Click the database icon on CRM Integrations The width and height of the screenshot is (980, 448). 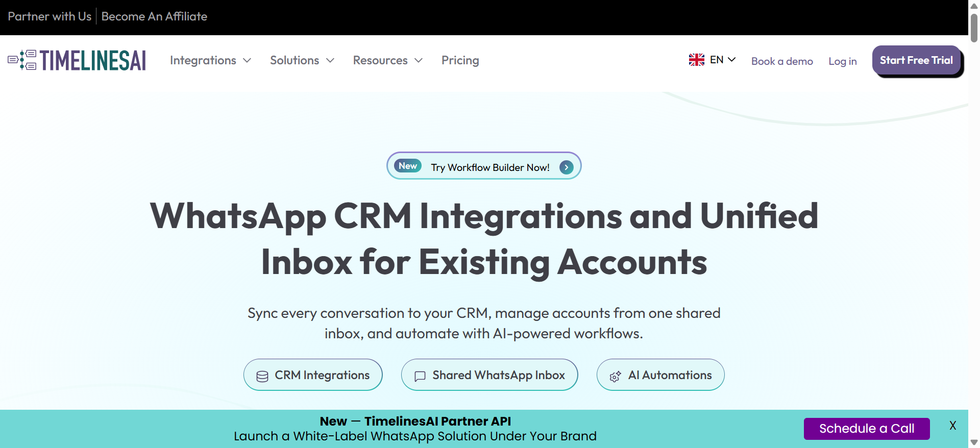click(x=262, y=376)
